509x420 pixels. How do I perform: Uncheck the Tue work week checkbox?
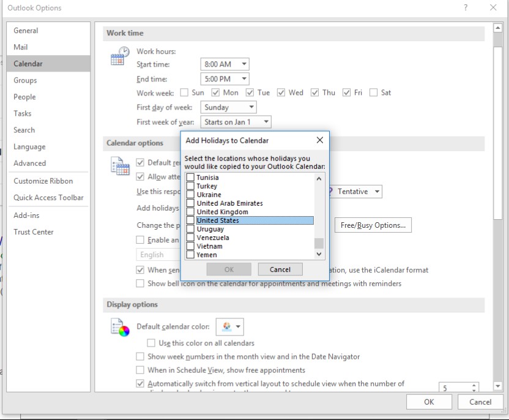coord(250,92)
